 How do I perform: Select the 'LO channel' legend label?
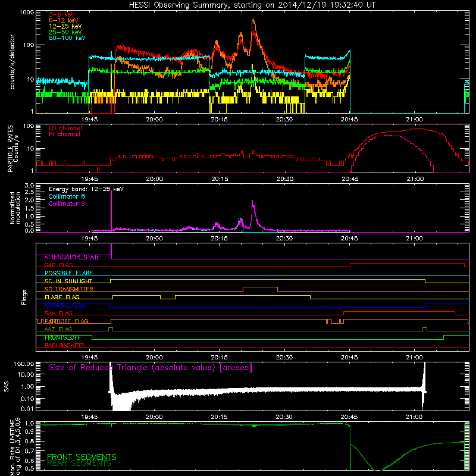pos(65,128)
